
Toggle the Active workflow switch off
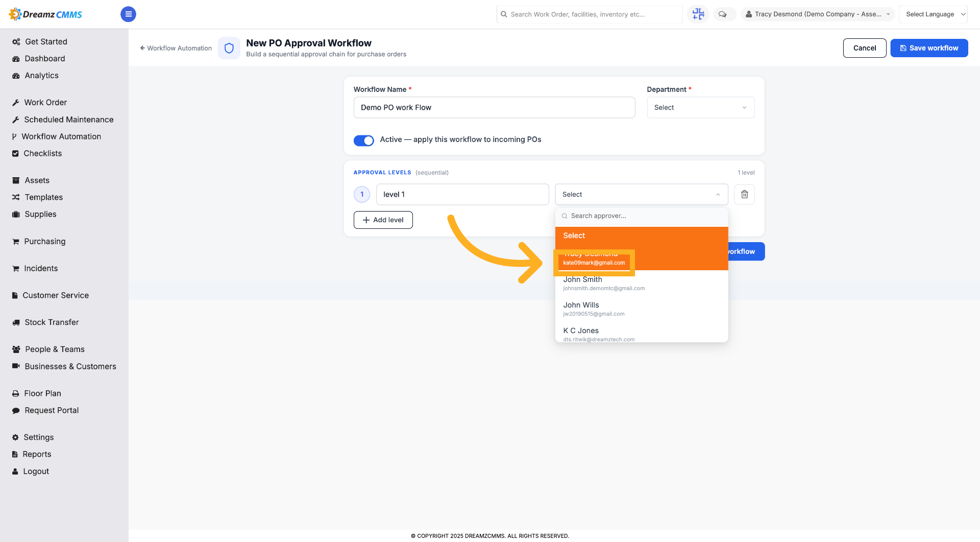(364, 140)
